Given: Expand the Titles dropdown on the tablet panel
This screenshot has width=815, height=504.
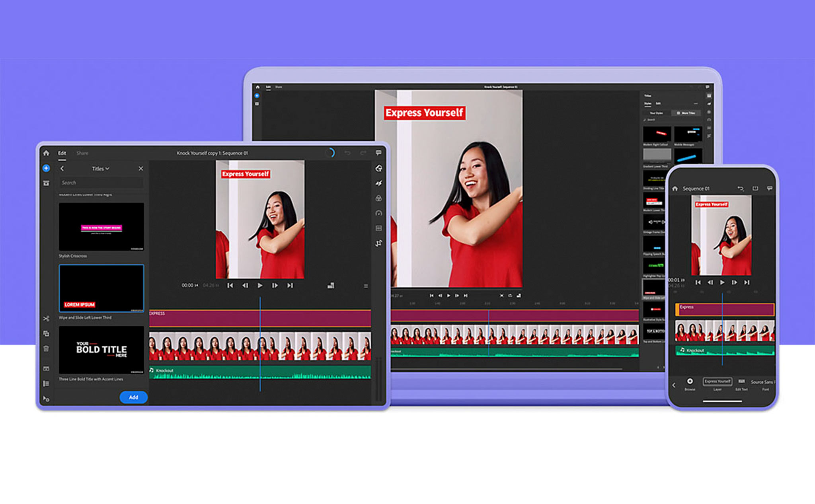Looking at the screenshot, I should tap(101, 169).
